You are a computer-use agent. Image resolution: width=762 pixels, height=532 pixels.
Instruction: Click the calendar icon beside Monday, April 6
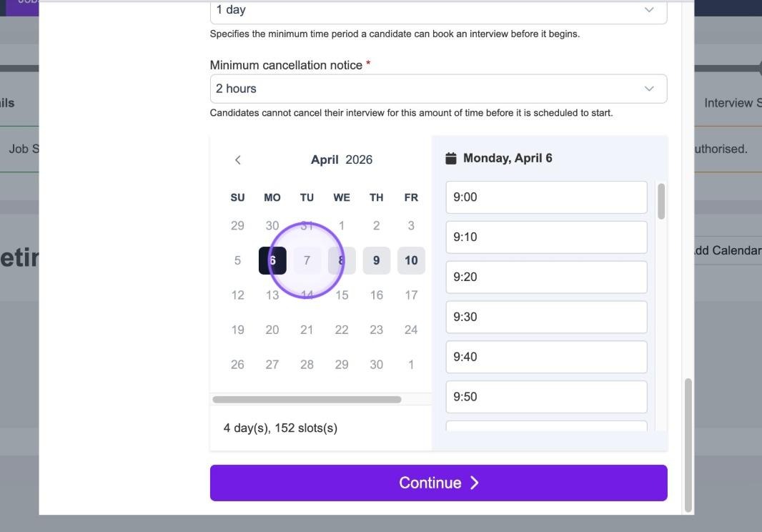point(451,159)
